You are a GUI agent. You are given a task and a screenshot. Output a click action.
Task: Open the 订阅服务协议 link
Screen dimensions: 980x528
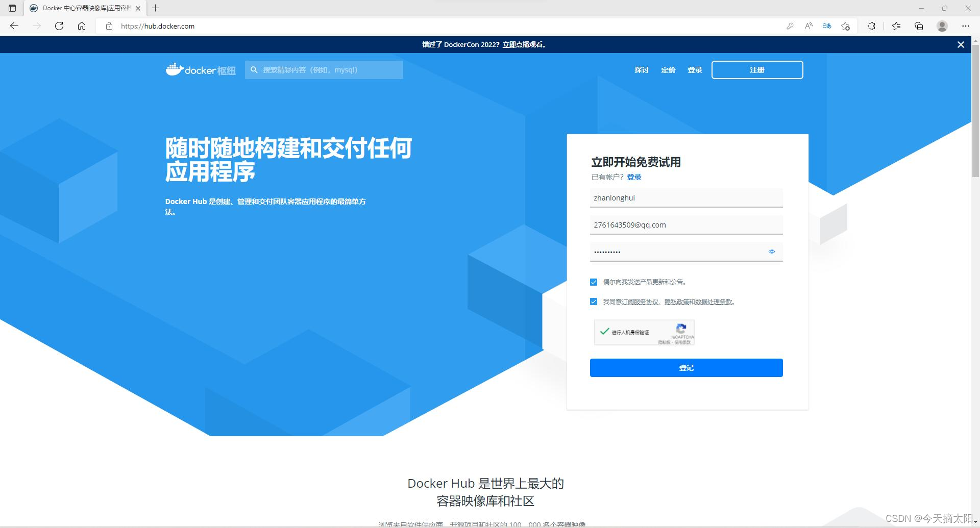tap(640, 302)
